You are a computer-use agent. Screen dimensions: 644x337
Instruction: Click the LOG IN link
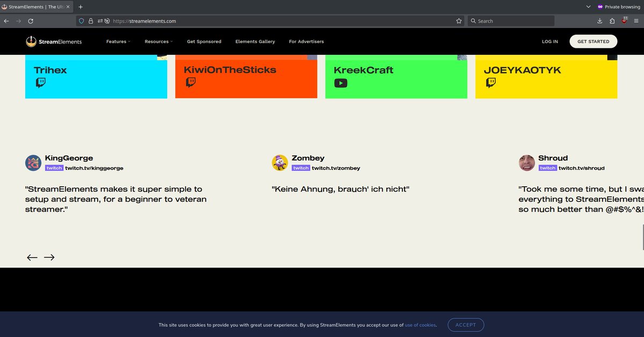coord(550,41)
